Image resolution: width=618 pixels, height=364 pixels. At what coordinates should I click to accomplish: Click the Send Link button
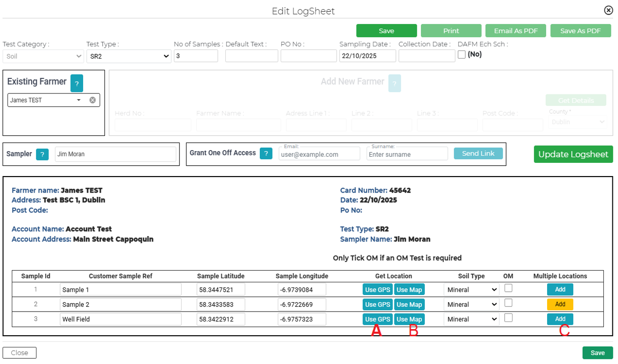tap(478, 153)
